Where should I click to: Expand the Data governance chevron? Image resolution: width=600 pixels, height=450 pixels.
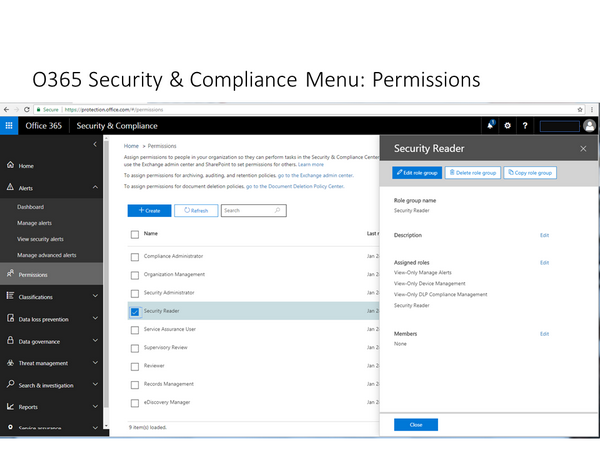tap(95, 340)
